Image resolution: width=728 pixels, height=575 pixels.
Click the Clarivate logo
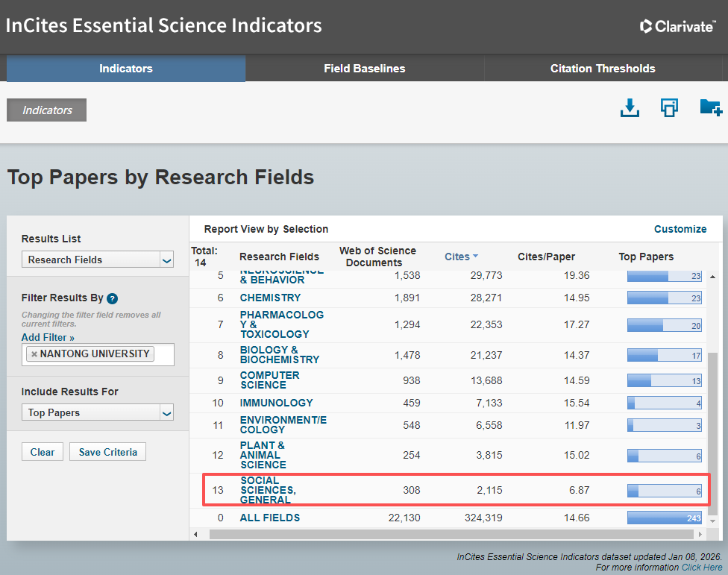coord(678,26)
